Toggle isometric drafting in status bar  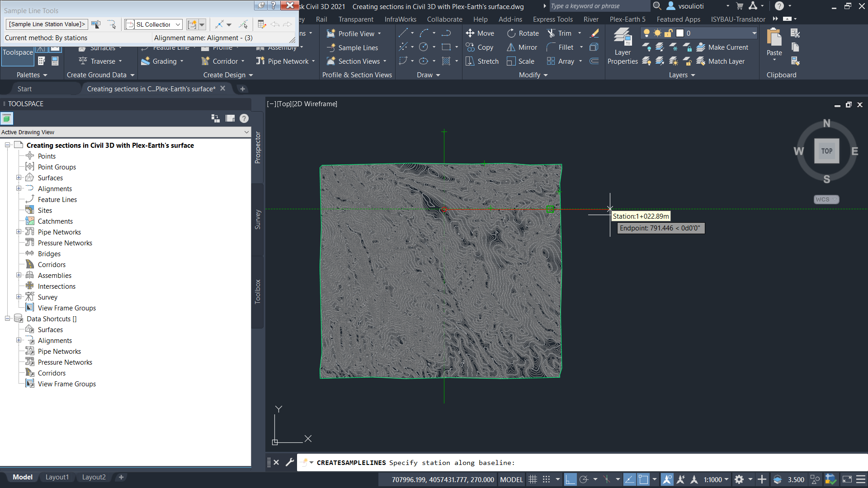[x=607, y=479]
